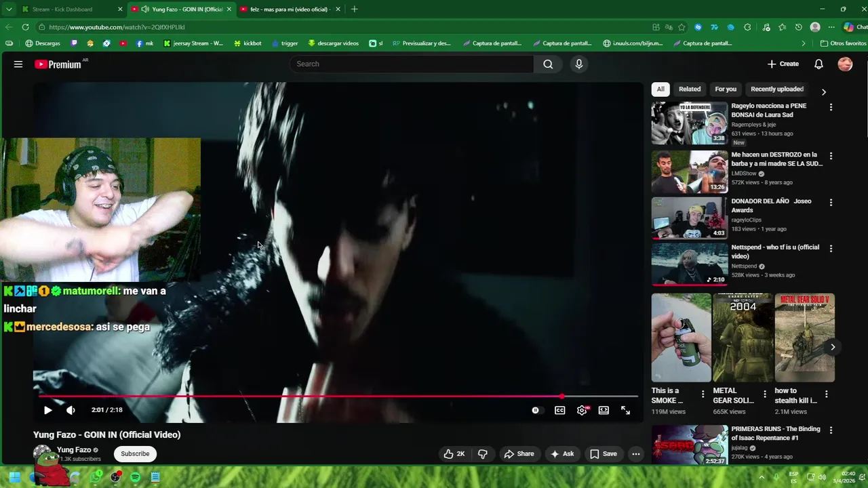Open options for DONADOR DEL AÑO video
Image resolution: width=868 pixels, height=488 pixels.
coord(831,202)
